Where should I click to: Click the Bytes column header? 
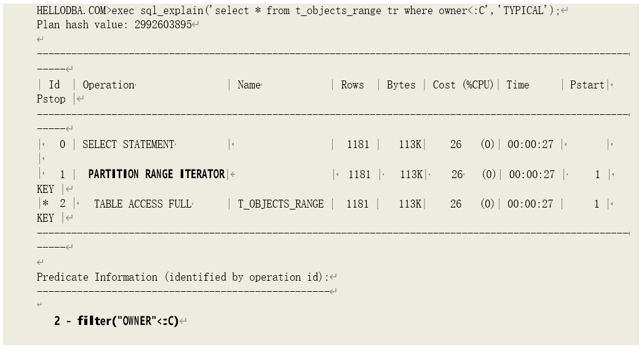[x=401, y=85]
